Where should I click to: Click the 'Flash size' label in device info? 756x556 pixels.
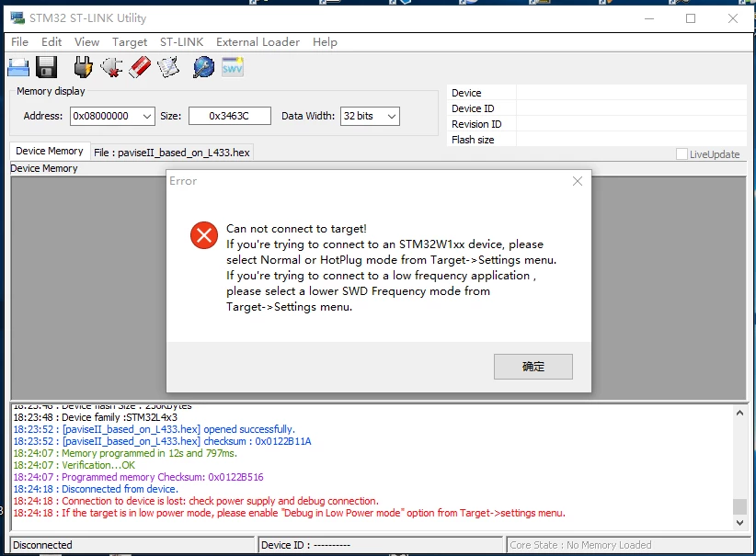click(473, 140)
